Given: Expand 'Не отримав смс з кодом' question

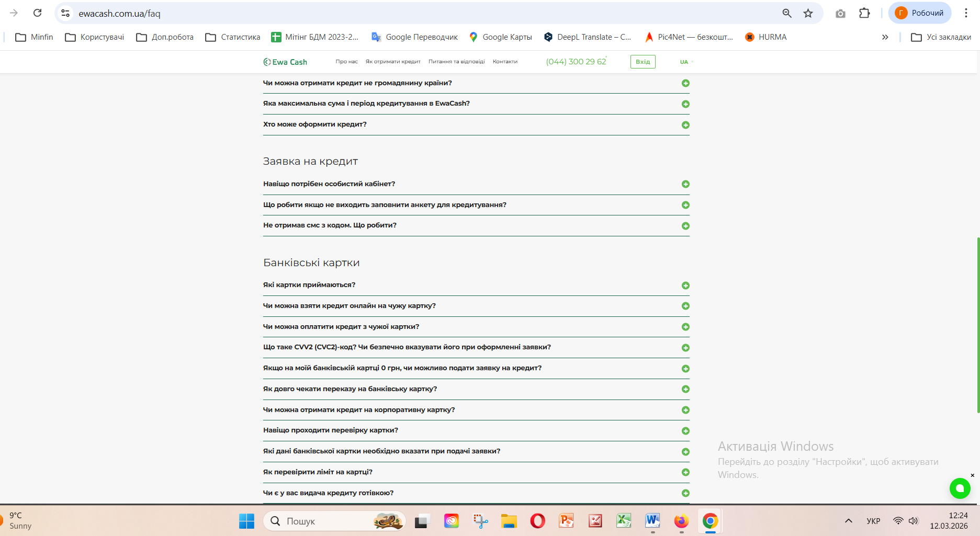Looking at the screenshot, I should click(476, 225).
